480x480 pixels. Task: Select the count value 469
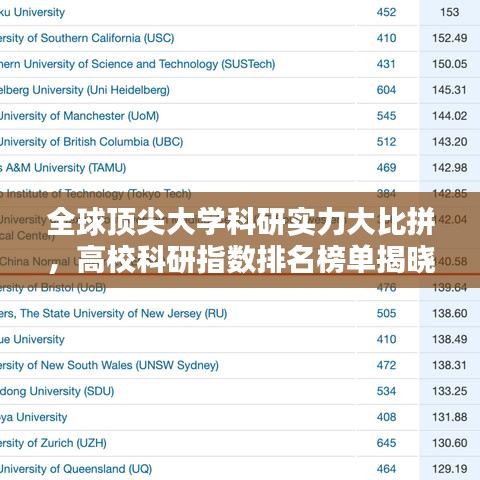tap(386, 168)
